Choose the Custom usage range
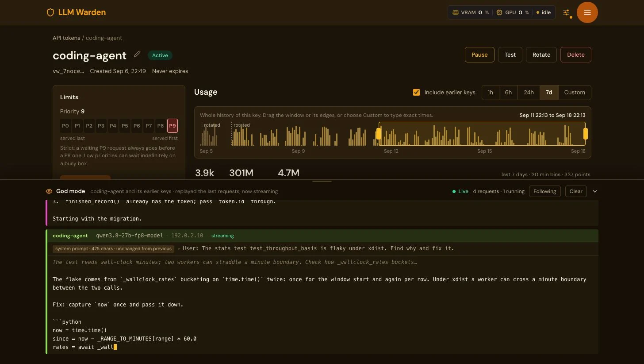Viewport: 644px width, 364px height. [x=575, y=92]
